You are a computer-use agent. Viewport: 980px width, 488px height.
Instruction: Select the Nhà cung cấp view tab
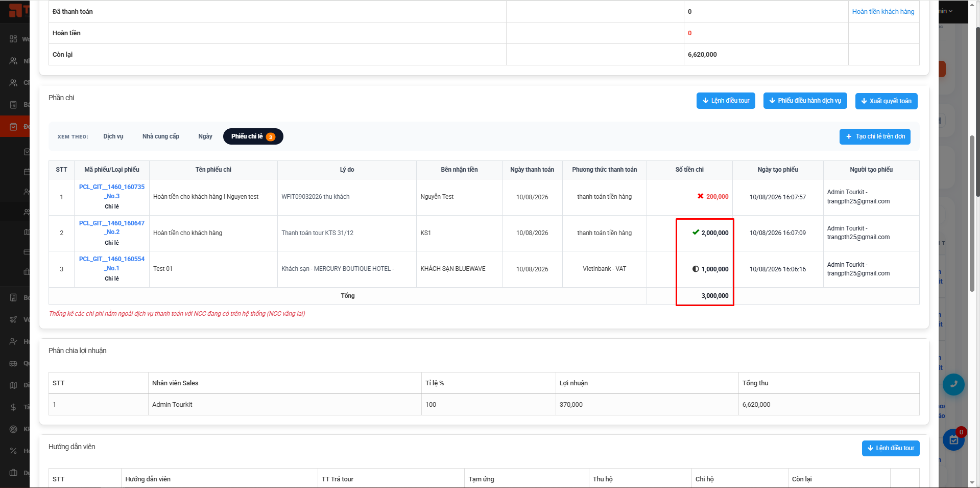pyautogui.click(x=161, y=136)
